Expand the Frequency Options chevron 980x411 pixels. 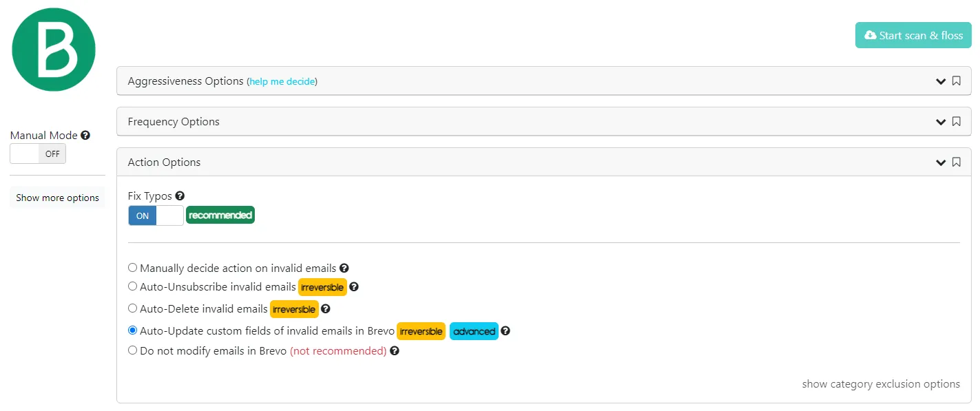[x=941, y=122]
